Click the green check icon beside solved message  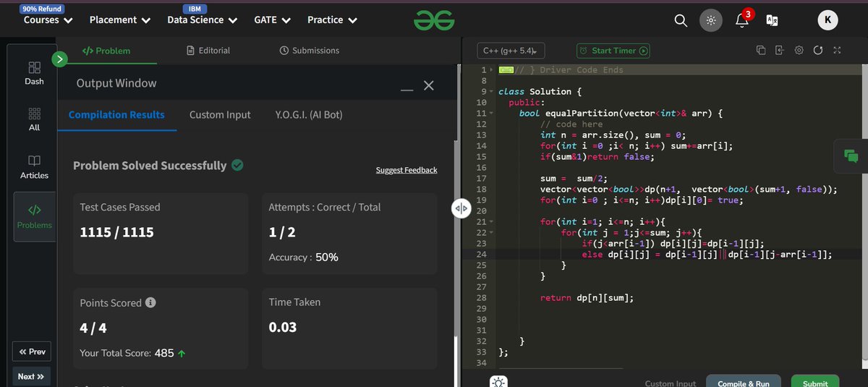pos(237,165)
